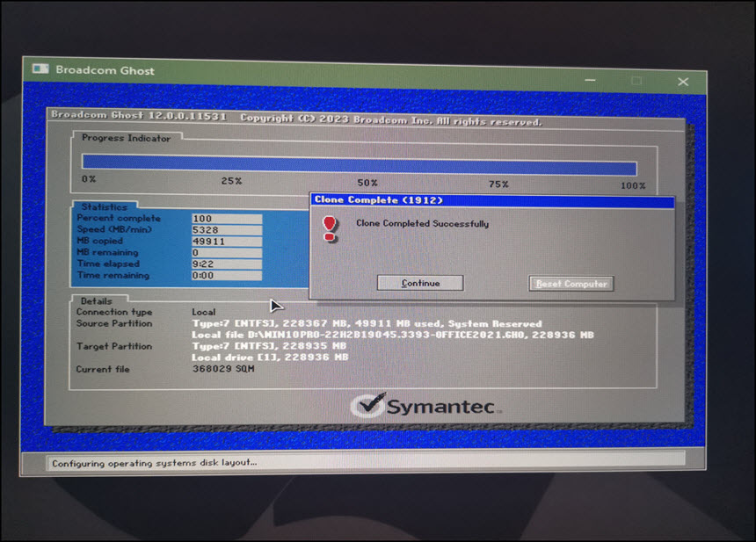Click the Progress Indicator label

click(x=127, y=138)
